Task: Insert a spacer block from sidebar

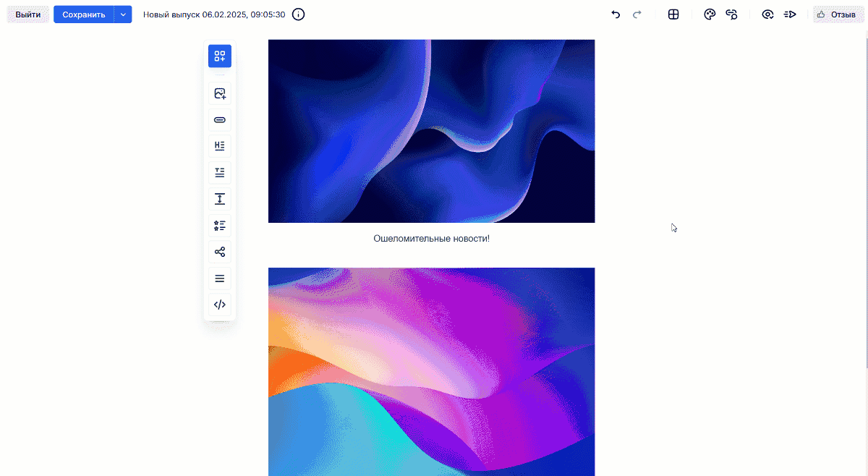Action: point(220,199)
